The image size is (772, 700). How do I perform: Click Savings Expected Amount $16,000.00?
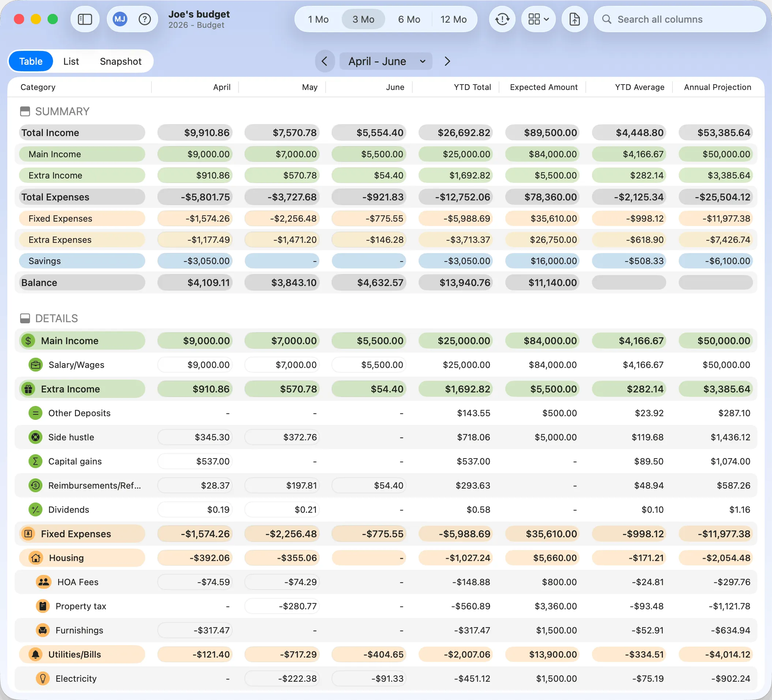(x=542, y=261)
